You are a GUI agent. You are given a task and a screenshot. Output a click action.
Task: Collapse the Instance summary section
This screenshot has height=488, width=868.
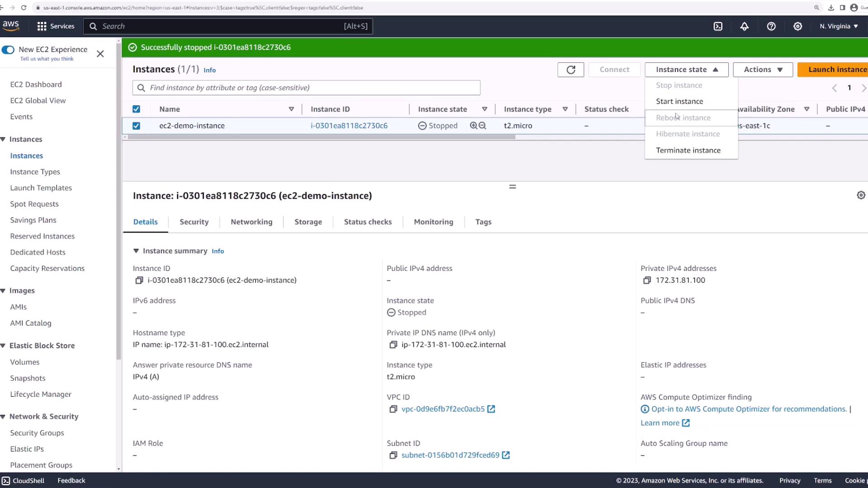(x=136, y=251)
